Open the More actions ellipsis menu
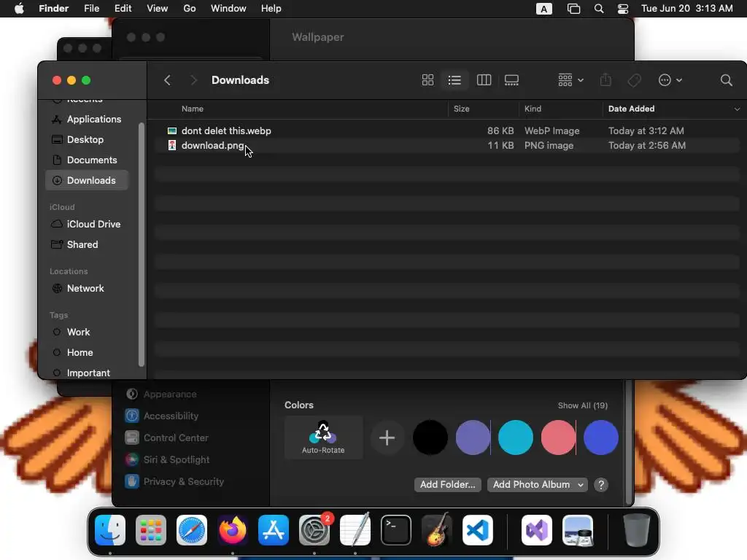This screenshot has width=747, height=560. [x=670, y=80]
